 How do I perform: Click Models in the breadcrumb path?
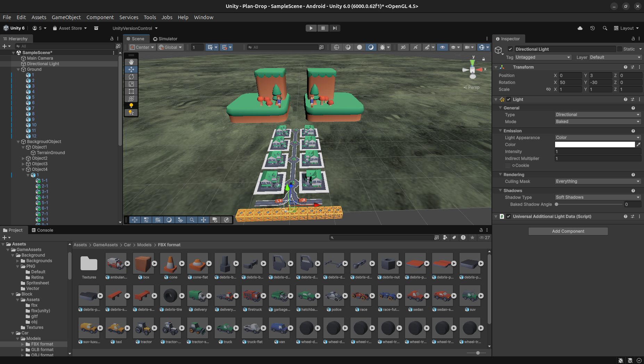144,245
